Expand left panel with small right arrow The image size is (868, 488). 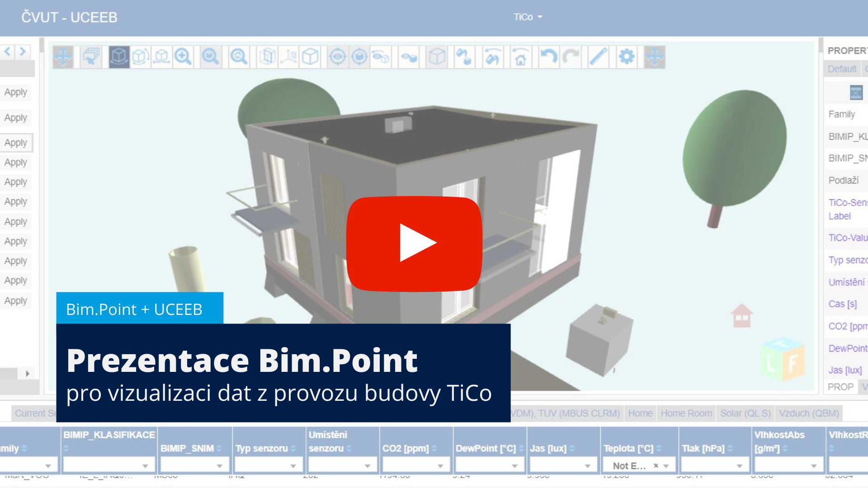(x=28, y=374)
